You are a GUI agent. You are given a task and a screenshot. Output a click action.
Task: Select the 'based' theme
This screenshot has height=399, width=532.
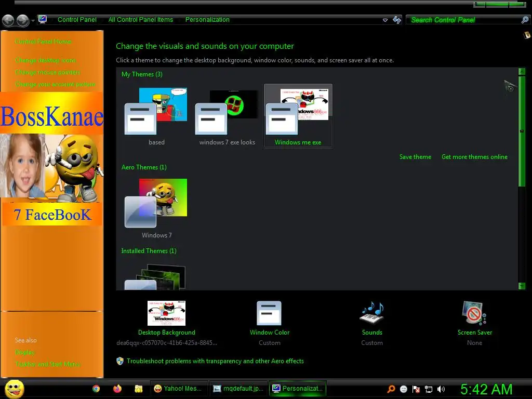(156, 116)
